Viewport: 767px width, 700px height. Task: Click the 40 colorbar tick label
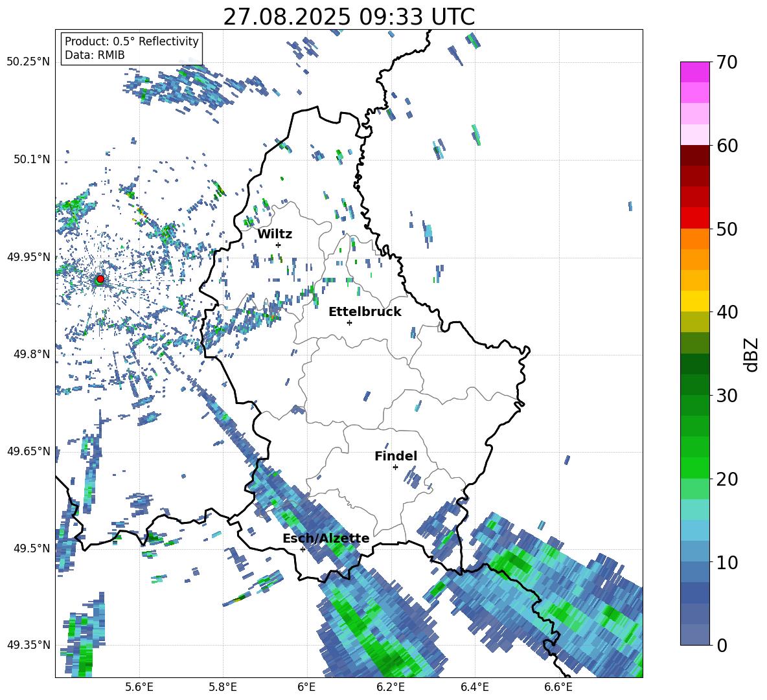pyautogui.click(x=727, y=312)
